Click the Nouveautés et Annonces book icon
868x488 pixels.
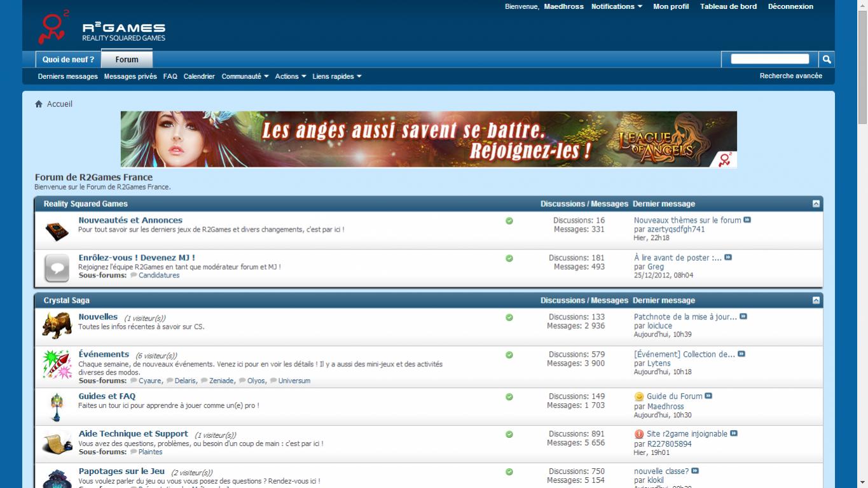pos(57,230)
